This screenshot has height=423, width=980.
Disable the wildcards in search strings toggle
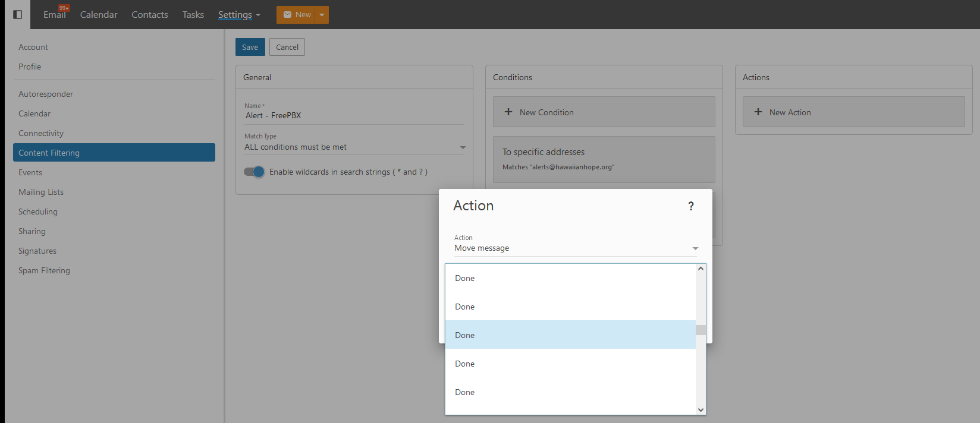255,172
